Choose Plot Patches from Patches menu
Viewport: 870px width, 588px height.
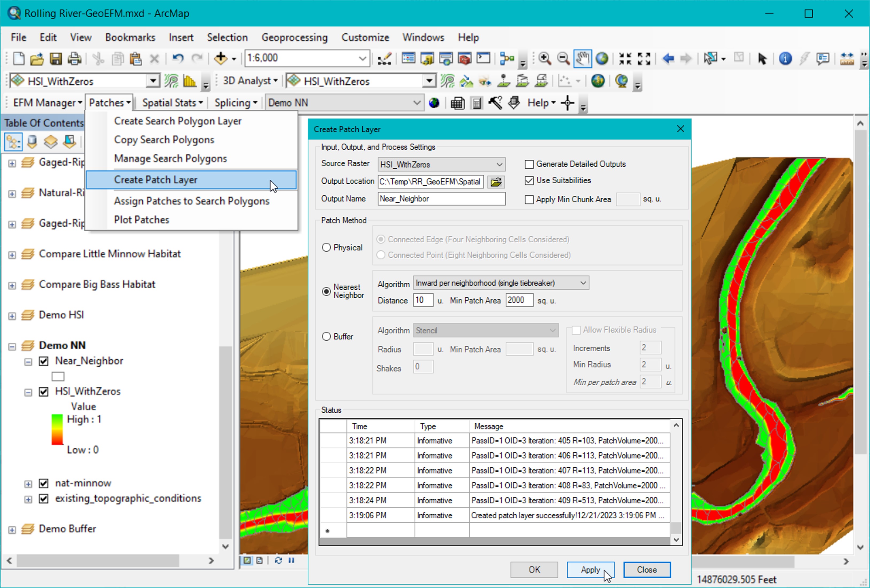tap(142, 220)
